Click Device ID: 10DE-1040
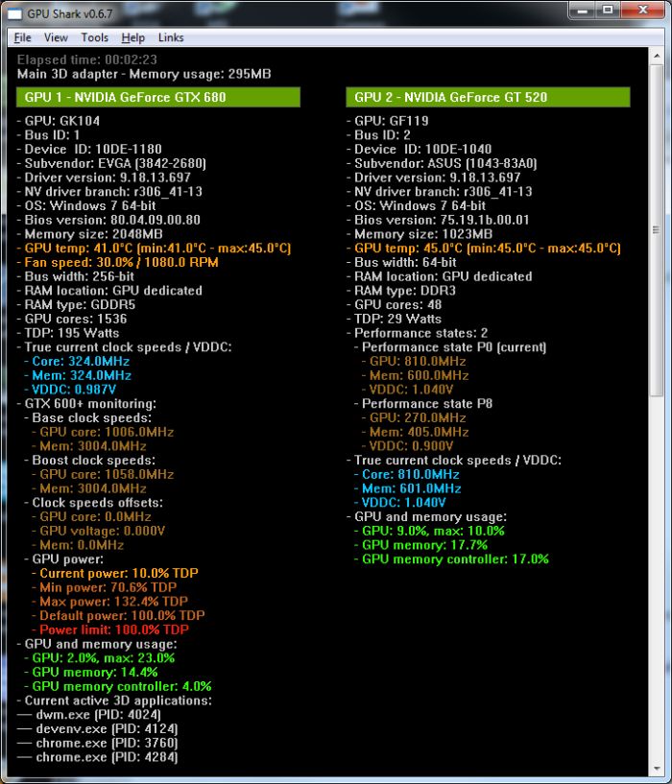The width and height of the screenshot is (672, 784). 419,149
